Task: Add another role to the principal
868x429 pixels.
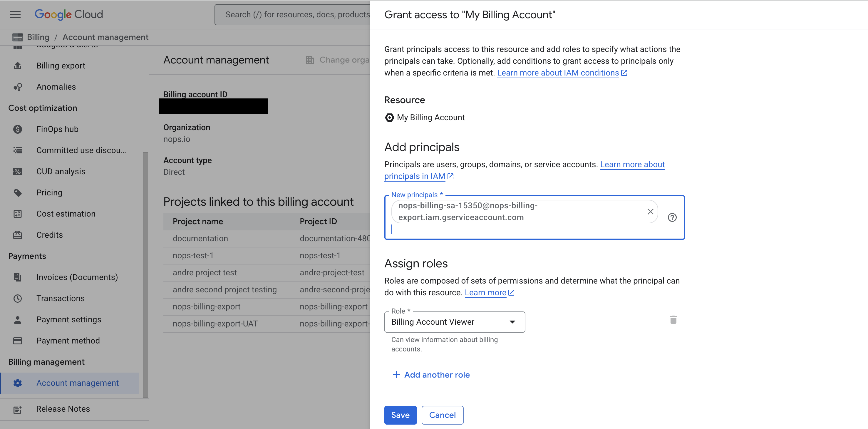Action: (432, 375)
